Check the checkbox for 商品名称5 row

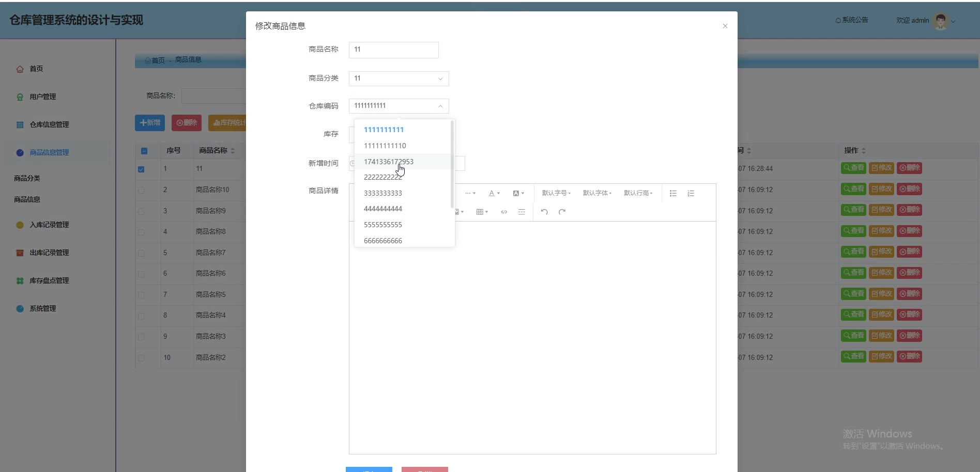(141, 295)
